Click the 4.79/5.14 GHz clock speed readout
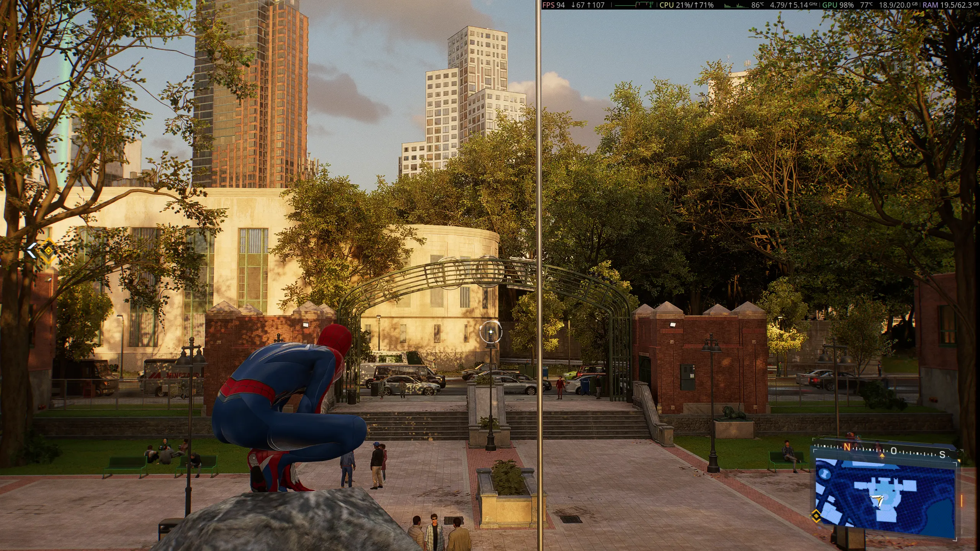The image size is (980, 551). click(x=793, y=5)
